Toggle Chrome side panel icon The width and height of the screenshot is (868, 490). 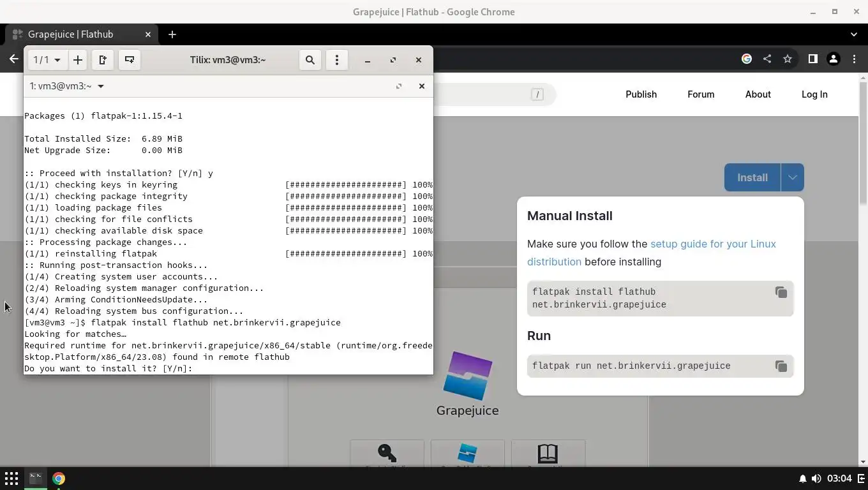click(812, 59)
